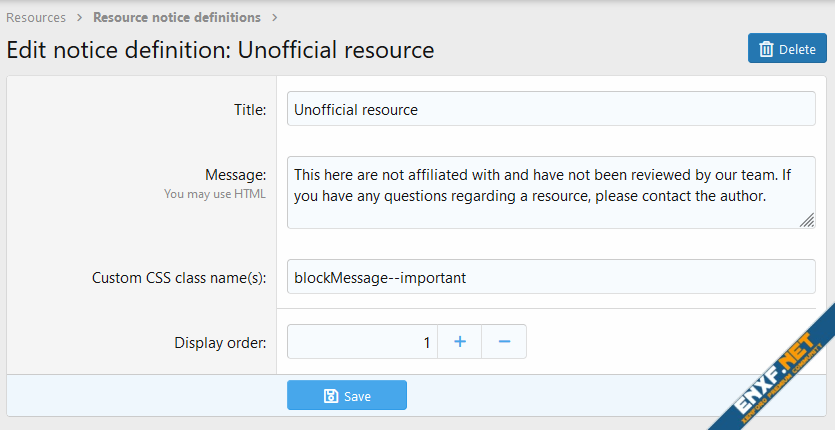This screenshot has width=835, height=430.
Task: Click the chevron after Resource notice definitions
Action: (x=275, y=17)
